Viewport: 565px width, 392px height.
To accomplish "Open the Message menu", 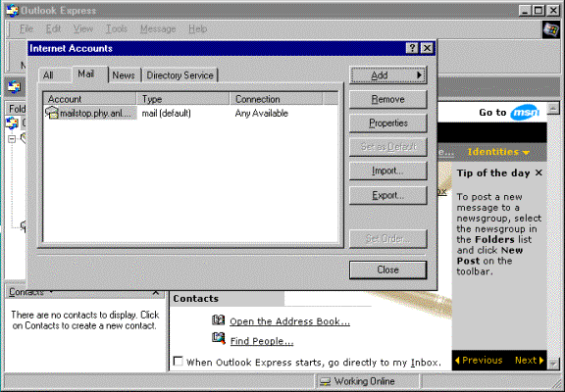I will pos(158,28).
